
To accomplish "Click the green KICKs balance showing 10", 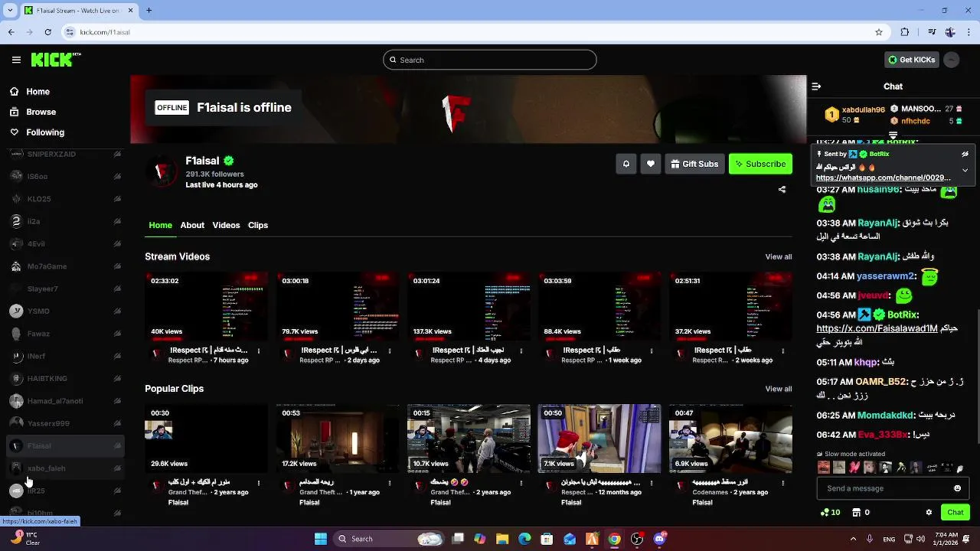I will (x=830, y=513).
